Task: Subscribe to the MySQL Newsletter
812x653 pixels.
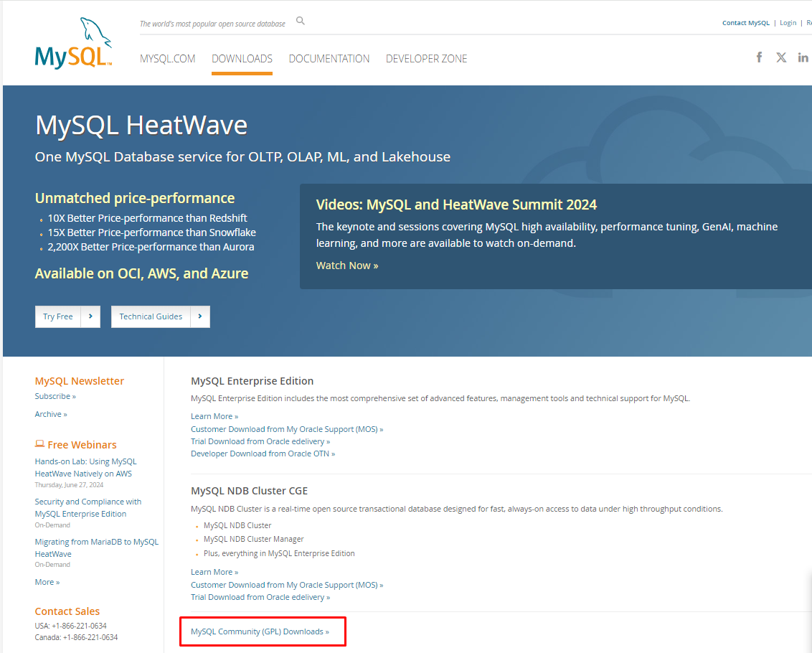Action: (x=55, y=396)
